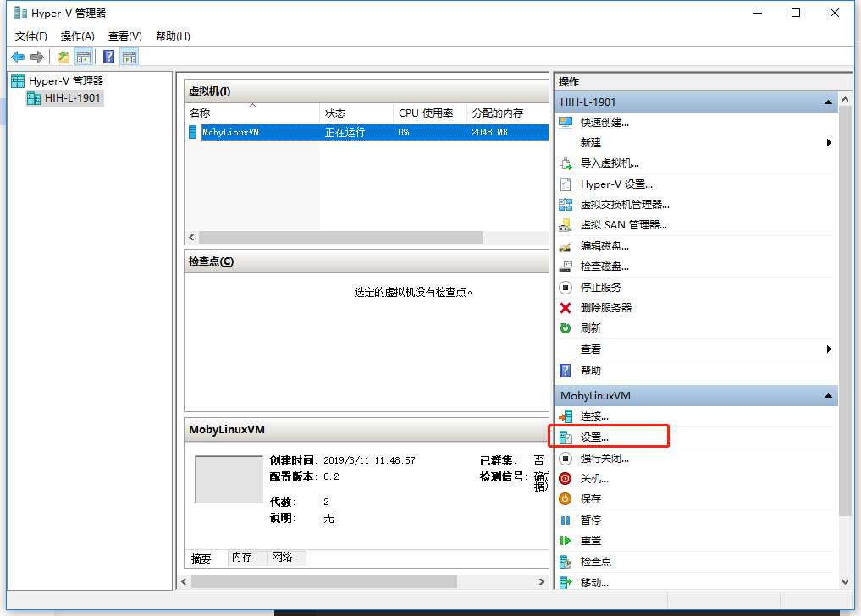Click the 连接 connect icon
Viewport: 861px width, 616px height.
[x=566, y=416]
